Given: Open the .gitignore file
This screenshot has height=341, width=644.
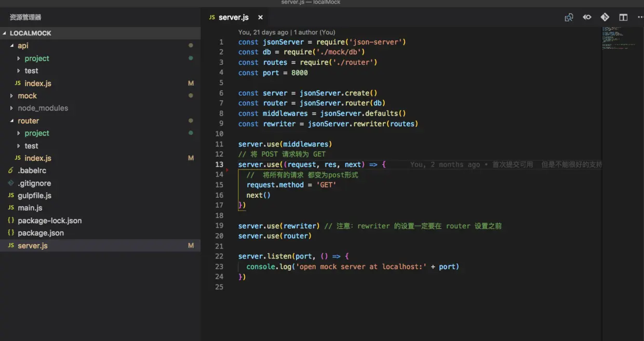Looking at the screenshot, I should (34, 183).
